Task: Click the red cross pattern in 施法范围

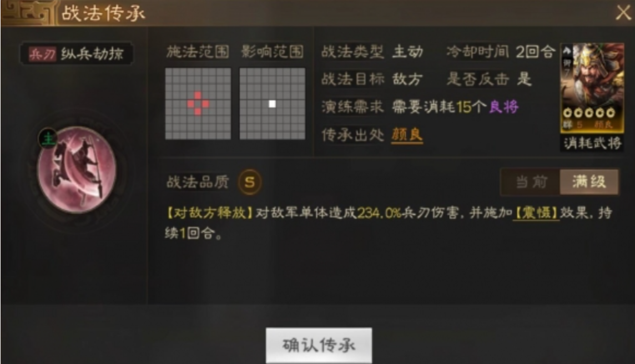Action: (x=198, y=104)
